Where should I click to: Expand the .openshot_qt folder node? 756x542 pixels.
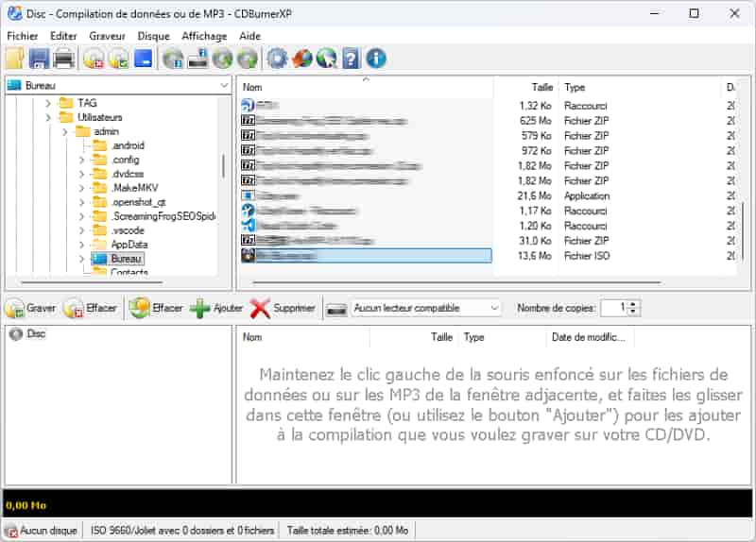pos(81,202)
